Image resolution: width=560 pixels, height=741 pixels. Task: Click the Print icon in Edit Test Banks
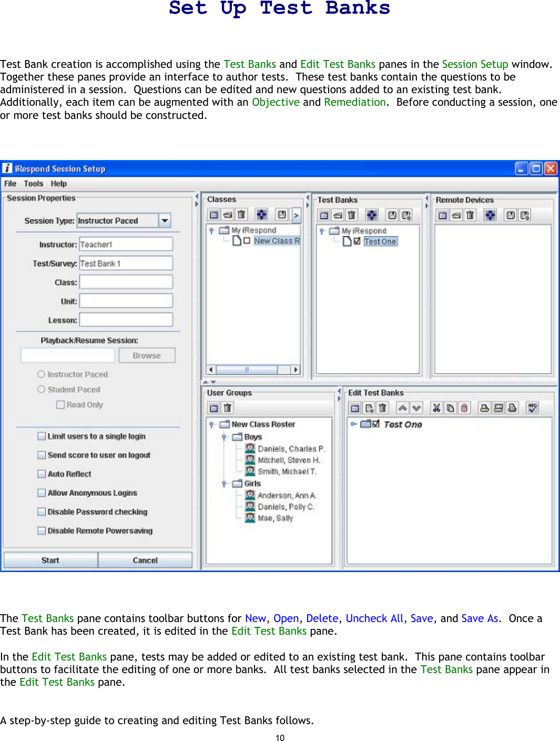pos(484,408)
